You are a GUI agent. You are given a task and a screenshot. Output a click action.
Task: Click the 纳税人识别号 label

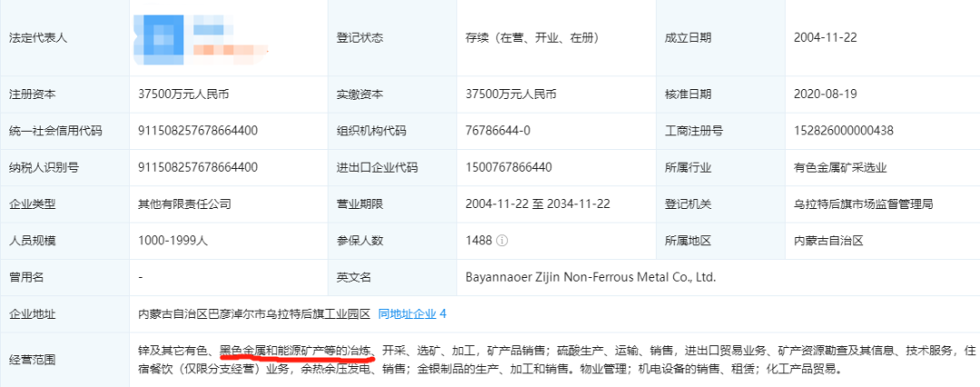44,167
